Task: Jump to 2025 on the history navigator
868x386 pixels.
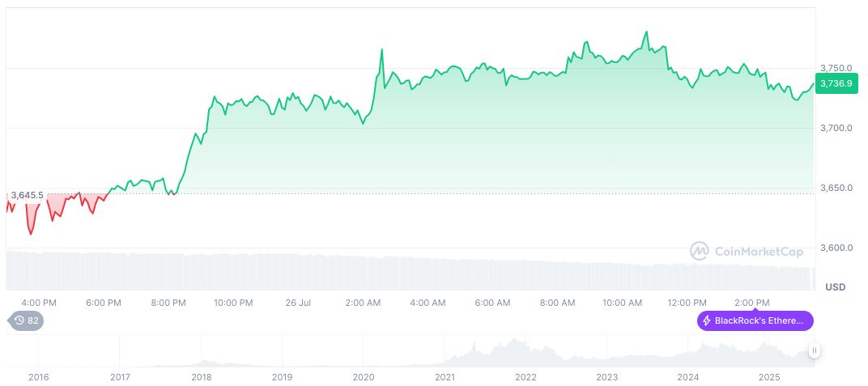Action: (x=769, y=377)
